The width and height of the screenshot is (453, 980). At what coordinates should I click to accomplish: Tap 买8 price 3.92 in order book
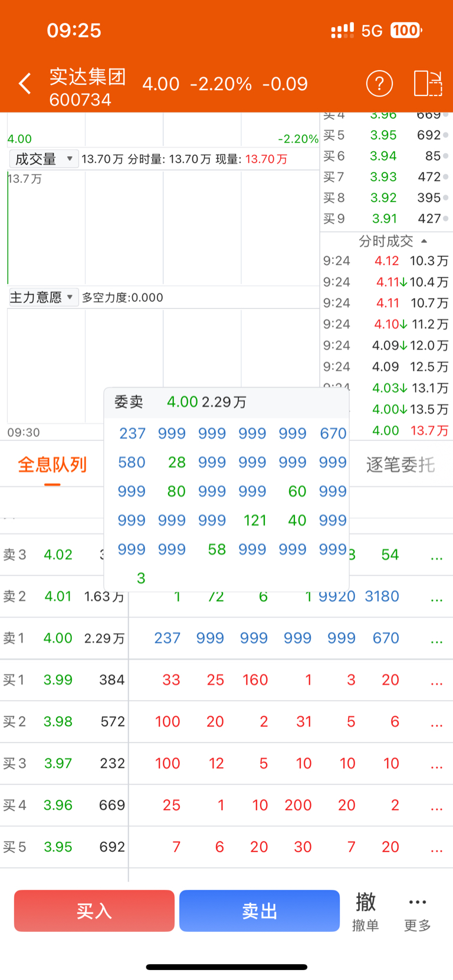(383, 197)
